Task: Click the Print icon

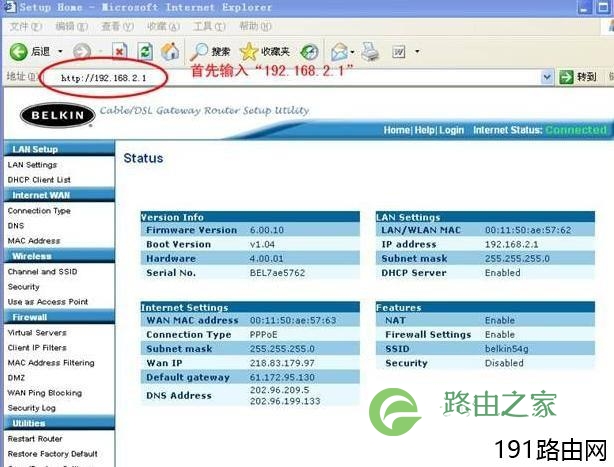Action: [370, 51]
